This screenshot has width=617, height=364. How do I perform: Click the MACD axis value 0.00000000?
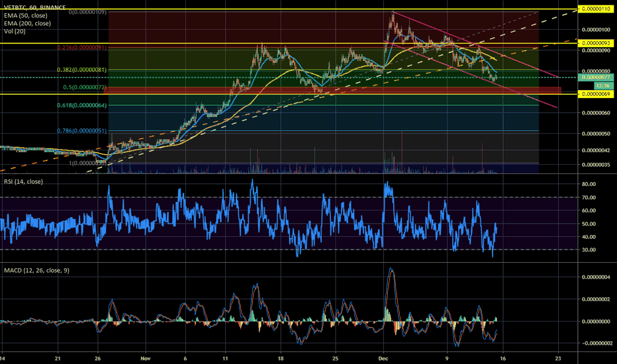click(x=596, y=322)
